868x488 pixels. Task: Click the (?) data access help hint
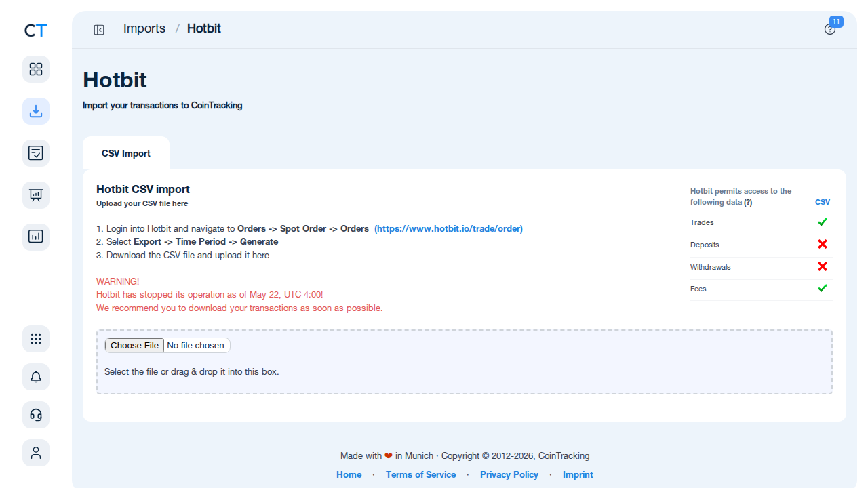tap(748, 203)
